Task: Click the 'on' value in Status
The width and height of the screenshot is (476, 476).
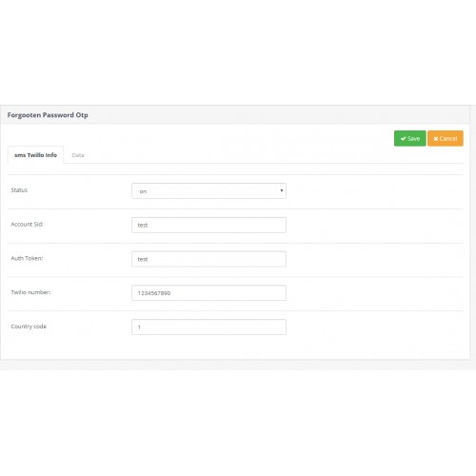Action: click(143, 191)
